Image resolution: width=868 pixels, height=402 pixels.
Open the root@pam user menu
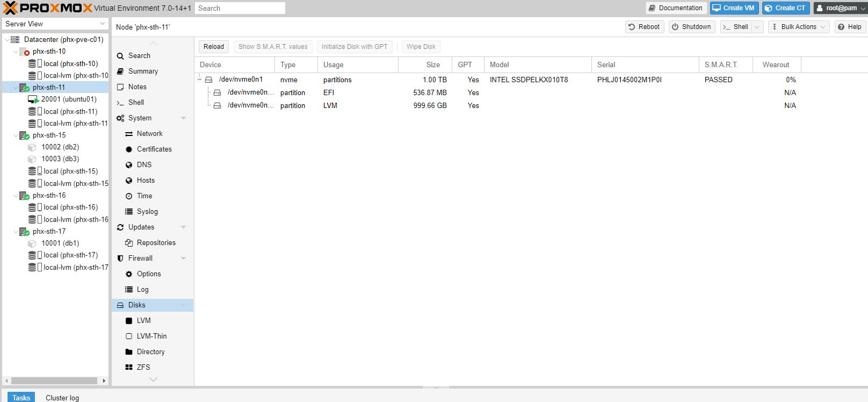pyautogui.click(x=840, y=8)
